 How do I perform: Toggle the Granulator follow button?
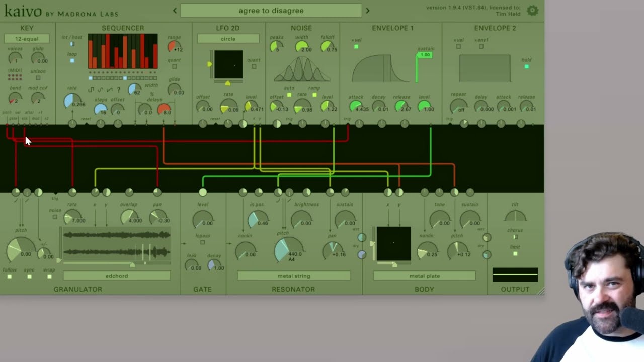tap(9, 277)
